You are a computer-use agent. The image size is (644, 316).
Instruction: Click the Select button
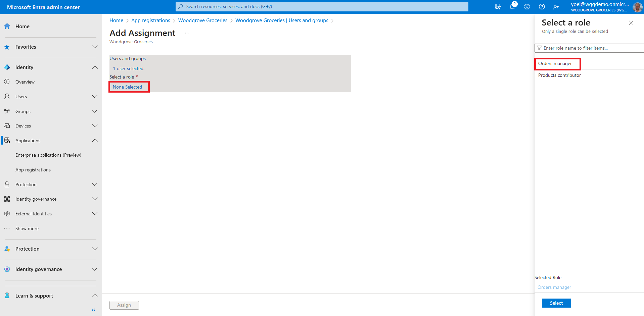(556, 303)
